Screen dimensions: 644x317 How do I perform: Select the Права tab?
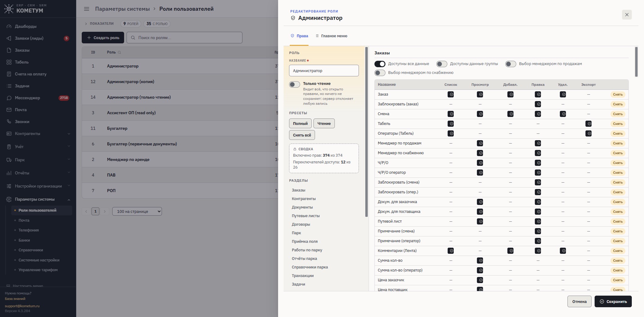click(299, 36)
